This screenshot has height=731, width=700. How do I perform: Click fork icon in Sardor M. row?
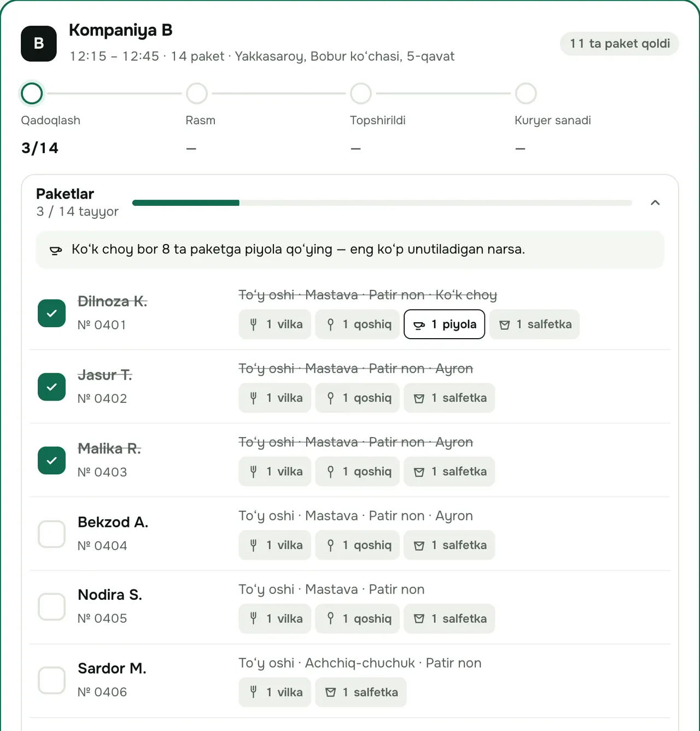[x=253, y=692]
